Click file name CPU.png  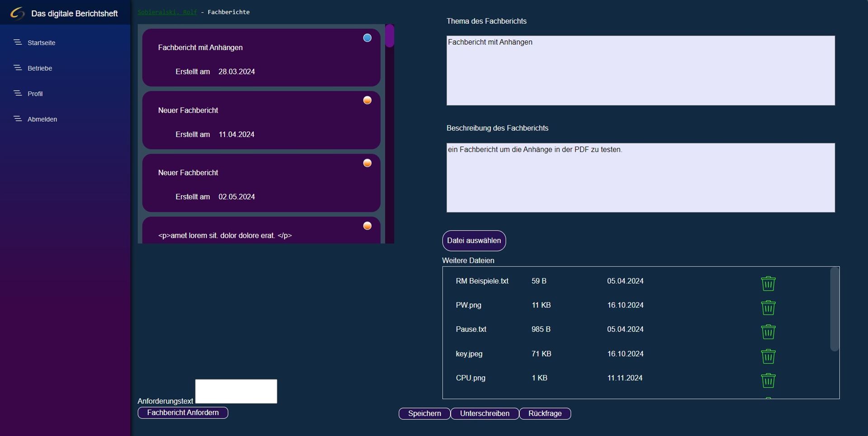471,378
